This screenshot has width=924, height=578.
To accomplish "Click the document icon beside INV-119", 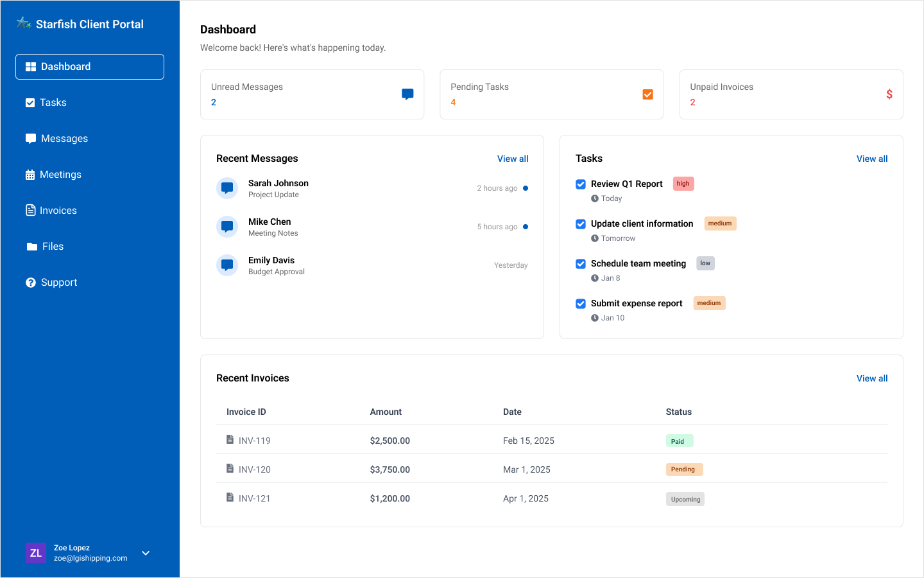I will click(230, 440).
